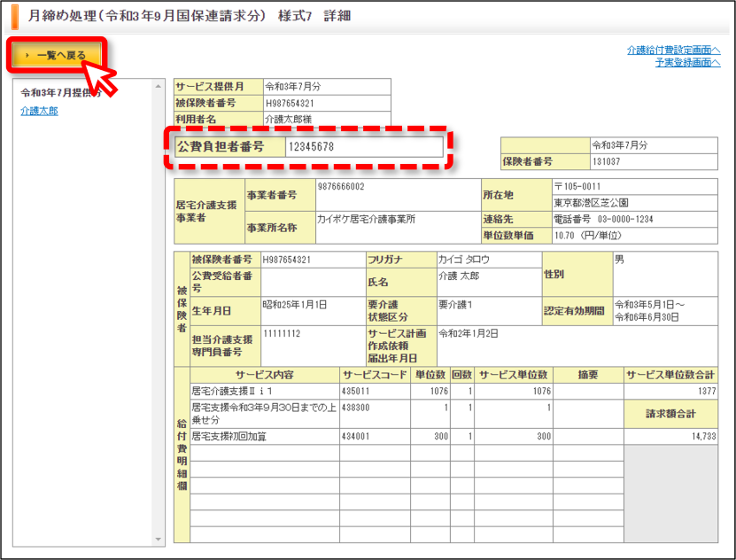Open the 予実登録画面へ link

tap(687, 62)
